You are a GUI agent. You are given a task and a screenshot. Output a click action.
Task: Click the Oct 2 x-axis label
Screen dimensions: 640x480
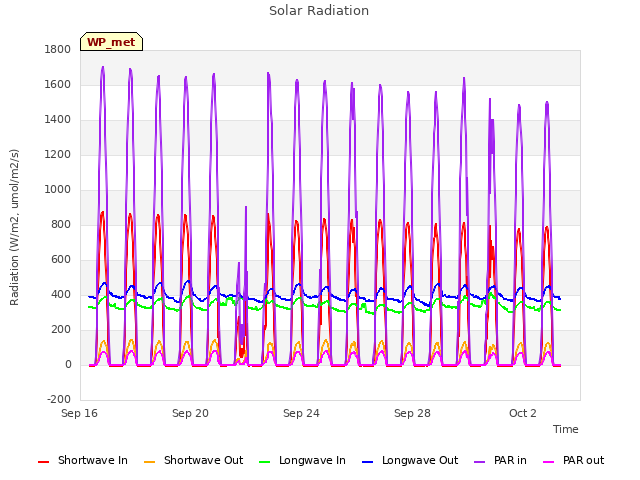(523, 413)
